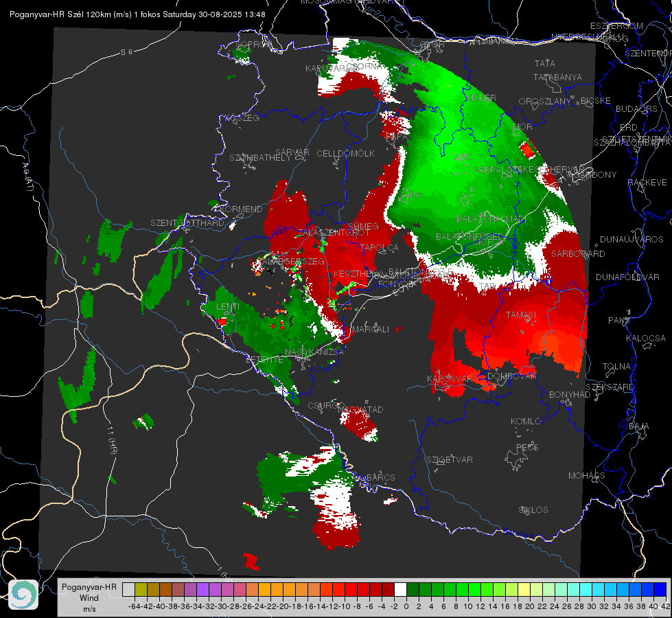The height and width of the screenshot is (618, 672).
Task: Click the SZEKSZARD label
Action: tap(610, 387)
